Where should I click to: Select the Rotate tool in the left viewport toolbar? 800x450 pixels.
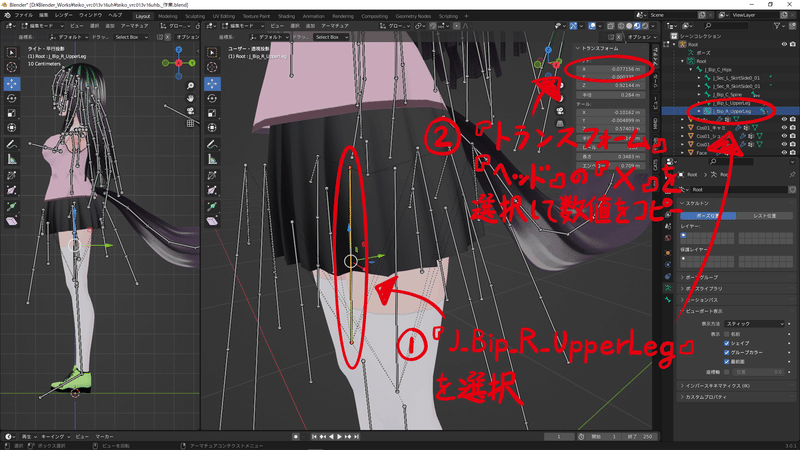[12, 98]
